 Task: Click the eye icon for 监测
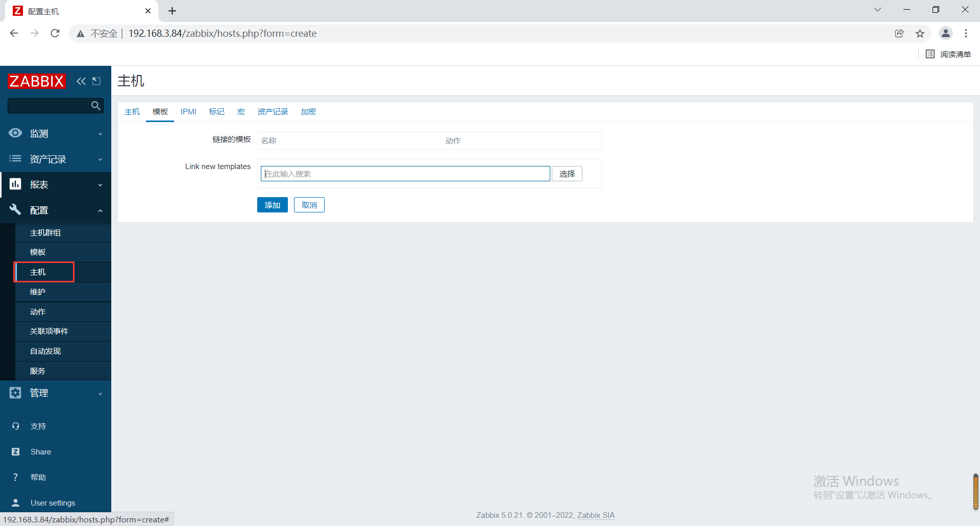click(x=15, y=133)
